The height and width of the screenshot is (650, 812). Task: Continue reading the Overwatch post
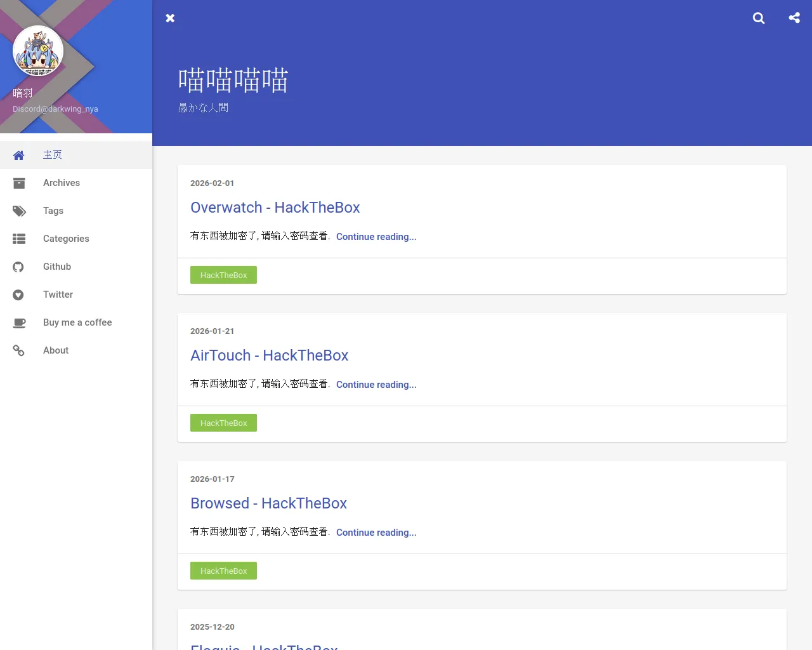tap(376, 237)
